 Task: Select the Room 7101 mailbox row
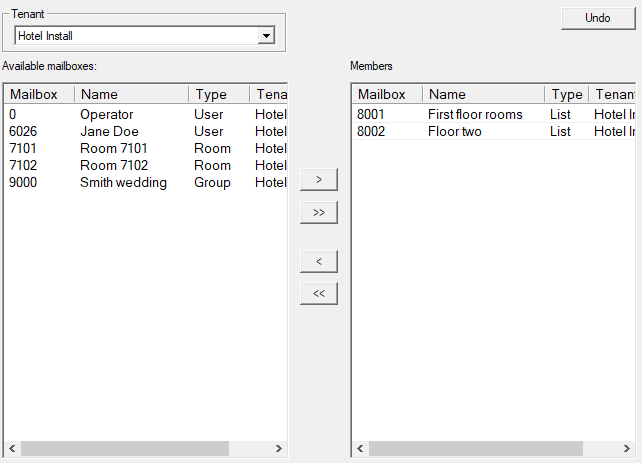click(x=113, y=149)
